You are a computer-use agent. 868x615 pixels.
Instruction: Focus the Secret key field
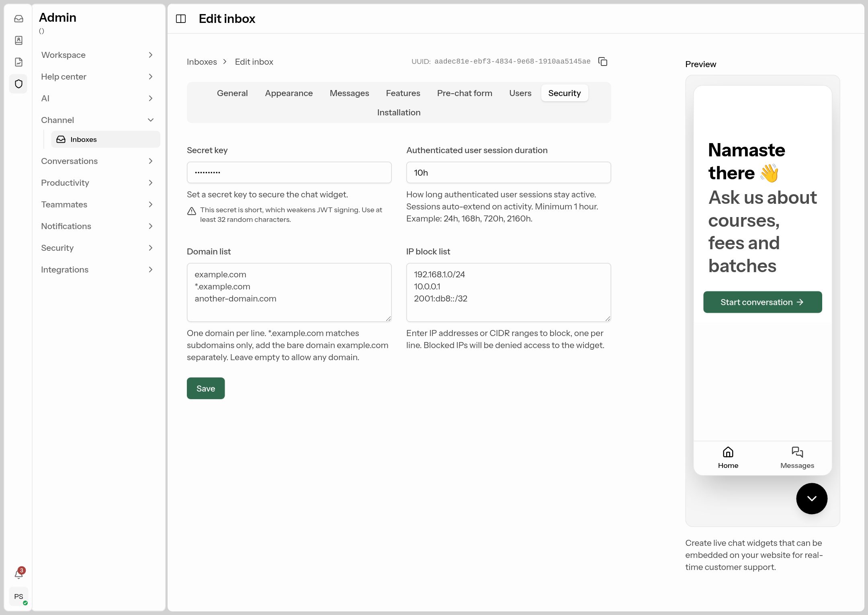point(289,172)
